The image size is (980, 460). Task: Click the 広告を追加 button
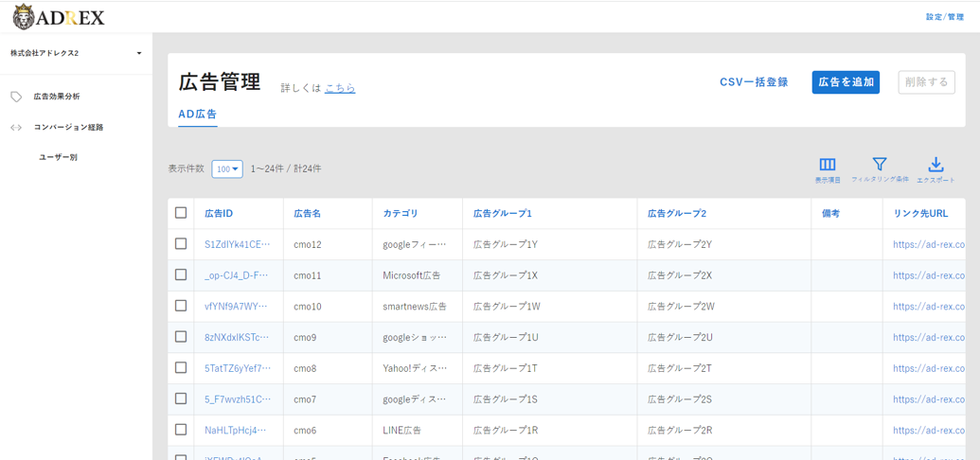coord(846,82)
